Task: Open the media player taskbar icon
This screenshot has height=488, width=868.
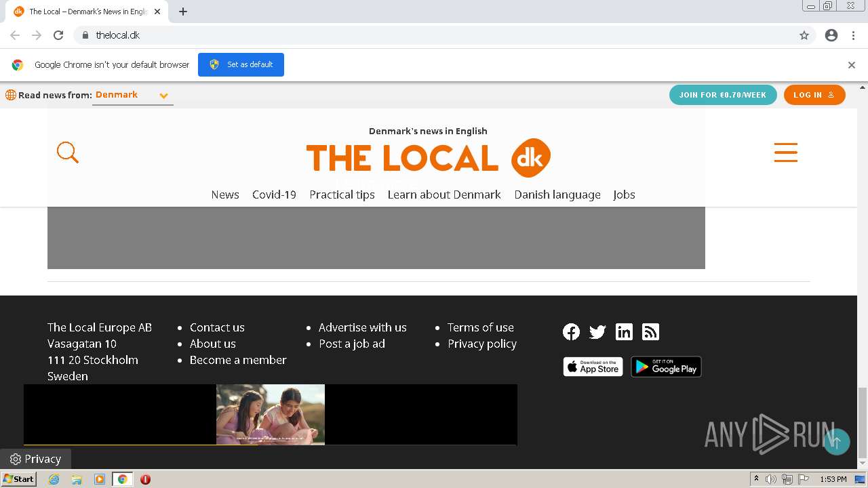Action: point(100,479)
